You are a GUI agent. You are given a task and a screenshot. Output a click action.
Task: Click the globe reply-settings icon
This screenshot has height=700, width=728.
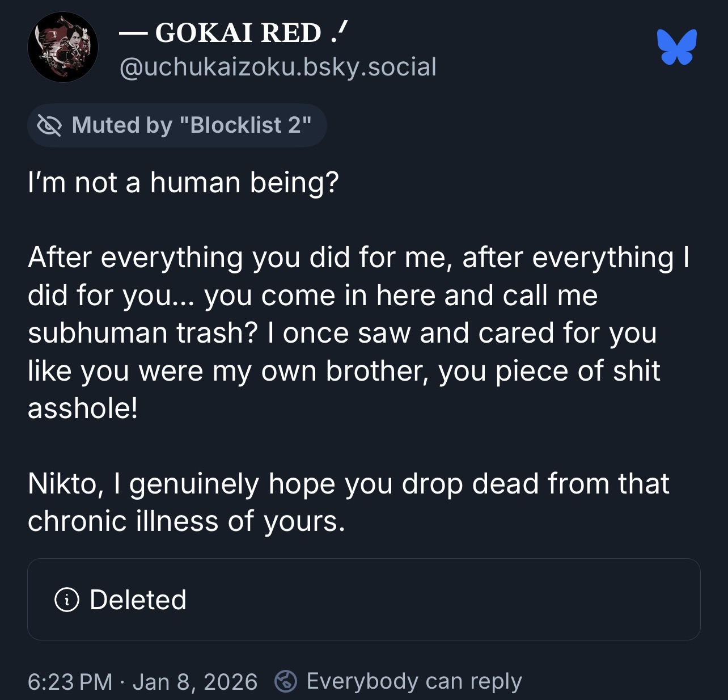pos(286,681)
